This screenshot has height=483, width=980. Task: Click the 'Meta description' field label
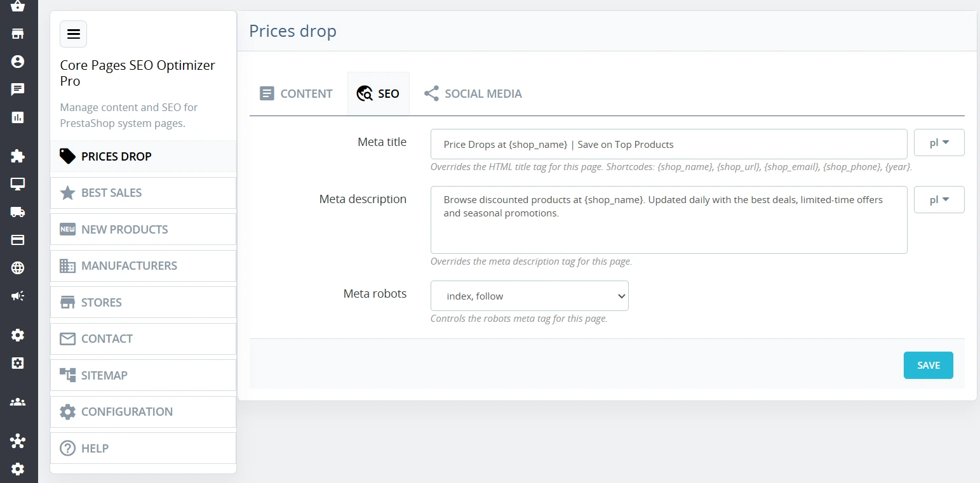pos(363,199)
